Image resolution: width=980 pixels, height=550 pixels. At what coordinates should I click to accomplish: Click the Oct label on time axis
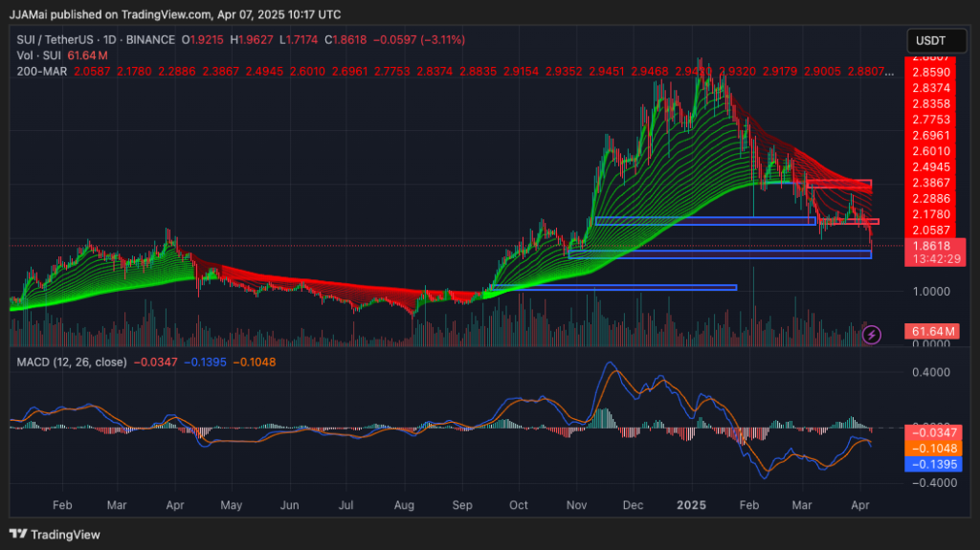point(518,505)
